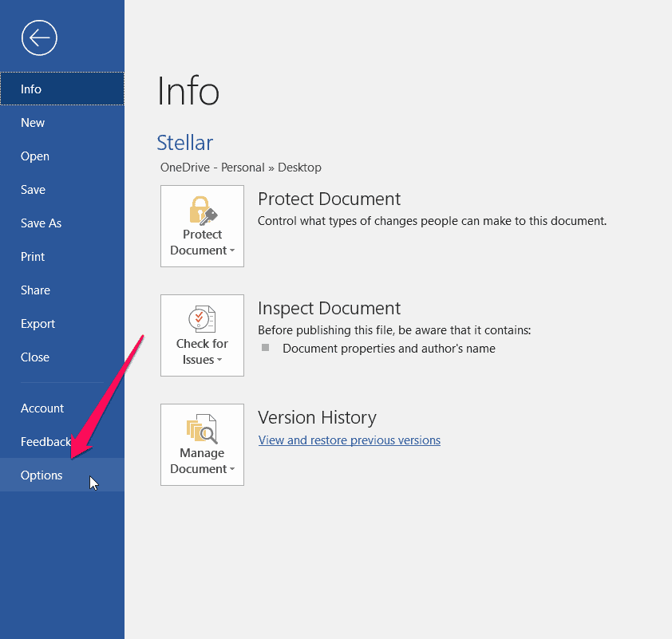Viewport: 672px width, 639px height.
Task: Open the New document page
Action: point(33,123)
